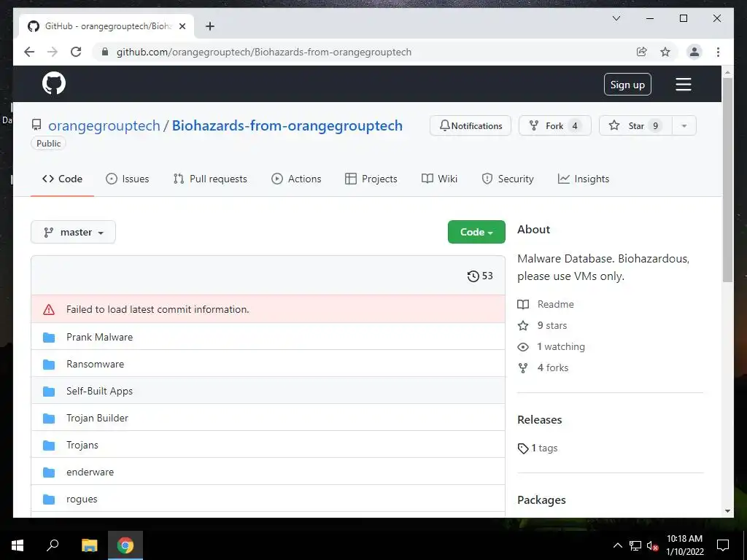
Task: Click the rogues folder icon
Action: click(49, 499)
